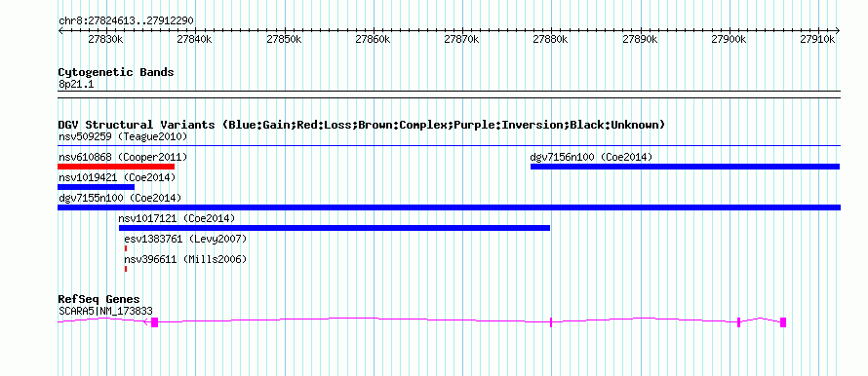Viewport: 868px width, 376px height.
Task: Click the rightmost SCARA5 exon block
Action: (783, 322)
